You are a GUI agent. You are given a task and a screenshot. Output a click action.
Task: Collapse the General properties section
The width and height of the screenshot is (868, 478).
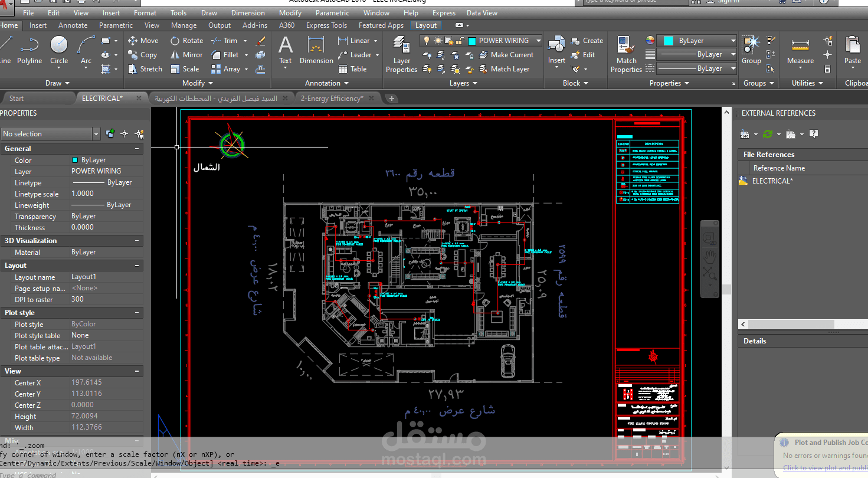[x=137, y=149]
